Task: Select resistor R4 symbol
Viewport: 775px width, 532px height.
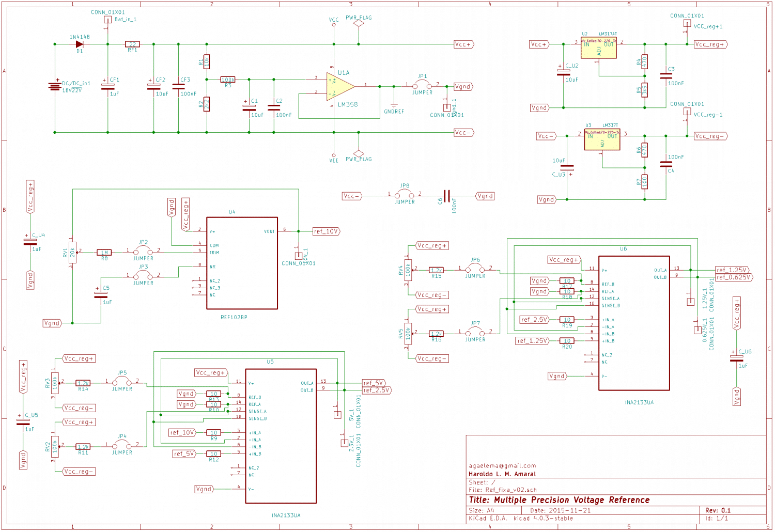Action: tap(644, 62)
